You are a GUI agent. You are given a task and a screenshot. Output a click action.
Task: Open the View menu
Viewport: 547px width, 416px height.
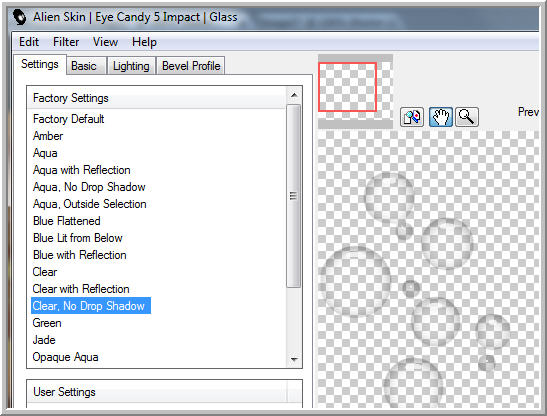pos(105,42)
